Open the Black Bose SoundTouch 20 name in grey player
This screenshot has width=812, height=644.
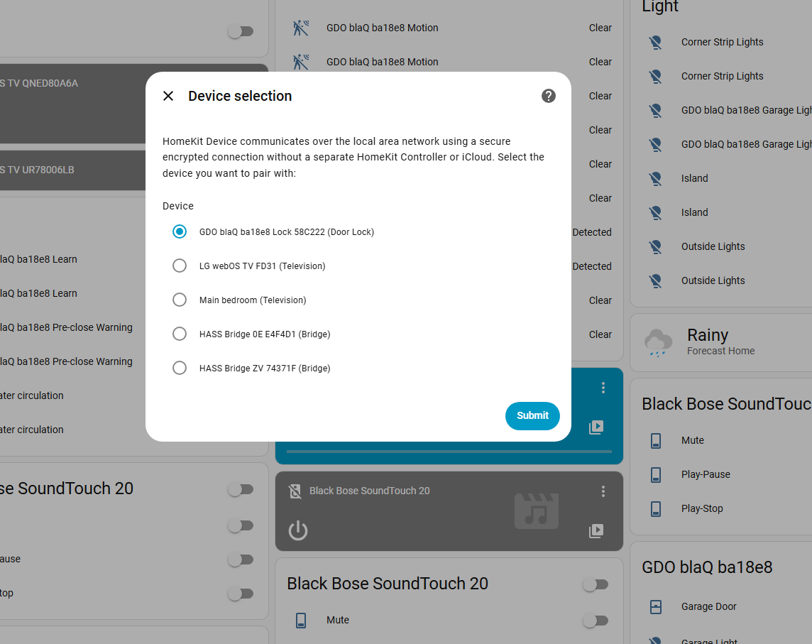tap(370, 491)
